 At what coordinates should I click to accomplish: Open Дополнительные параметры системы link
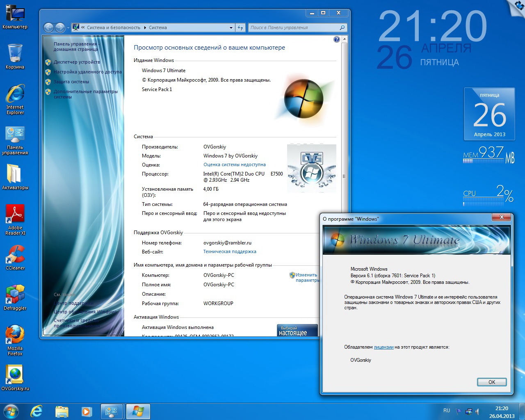tap(85, 94)
